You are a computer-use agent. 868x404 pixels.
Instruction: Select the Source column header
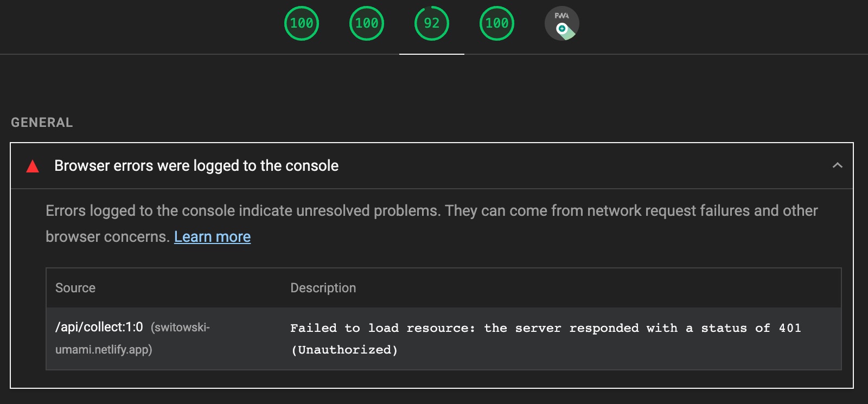click(x=75, y=288)
